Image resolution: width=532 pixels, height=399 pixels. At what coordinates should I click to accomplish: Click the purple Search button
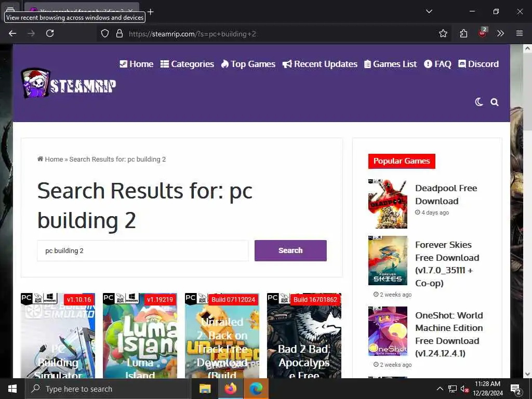pos(290,250)
